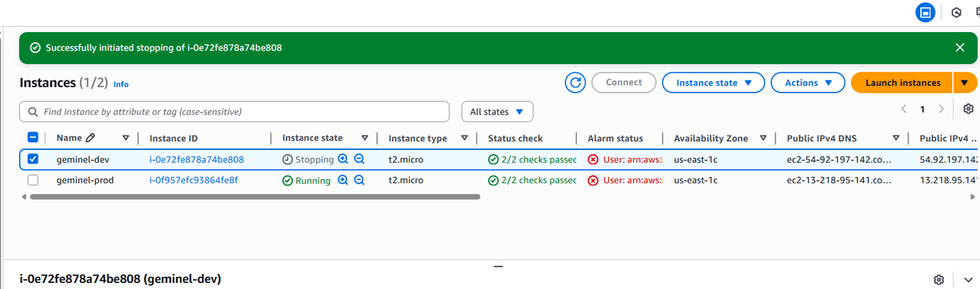Zoom in filter icon on geminel-prod state

(343, 180)
